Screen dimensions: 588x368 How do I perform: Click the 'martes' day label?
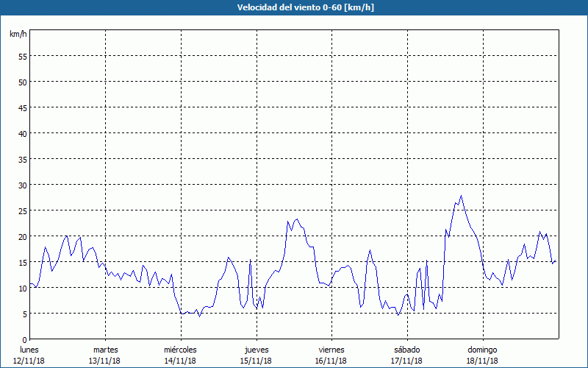pos(106,350)
